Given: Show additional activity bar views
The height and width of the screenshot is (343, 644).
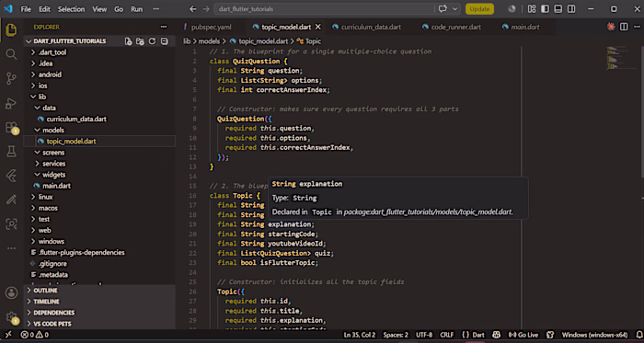Looking at the screenshot, I should click(11, 248).
